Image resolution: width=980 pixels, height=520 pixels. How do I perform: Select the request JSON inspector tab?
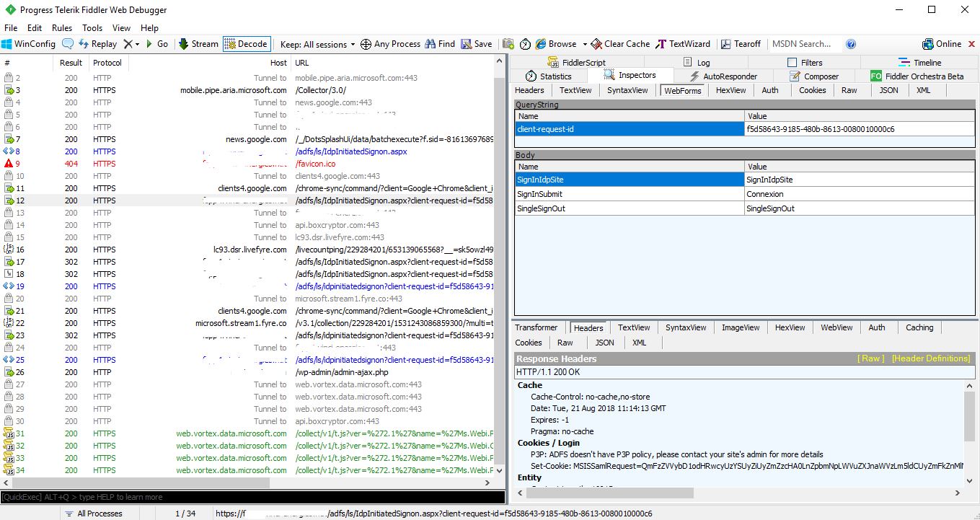(x=888, y=90)
